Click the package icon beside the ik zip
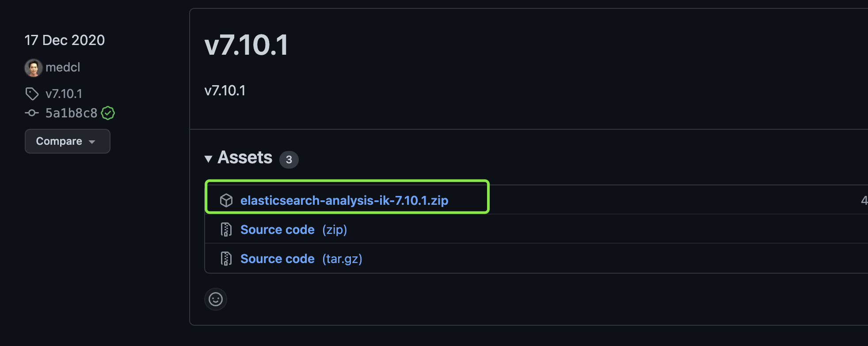Viewport: 868px width, 346px height. point(226,200)
